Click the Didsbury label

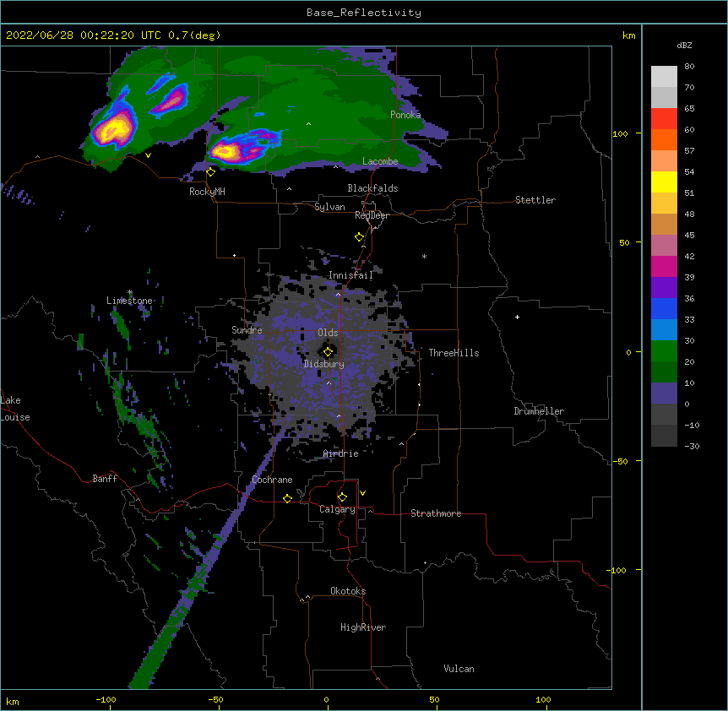coord(324,364)
